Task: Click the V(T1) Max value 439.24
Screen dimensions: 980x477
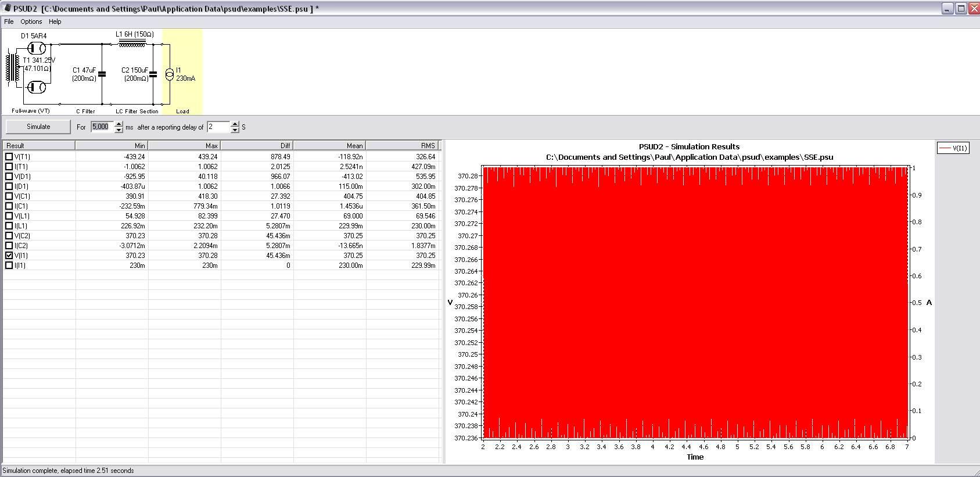Action: [207, 157]
